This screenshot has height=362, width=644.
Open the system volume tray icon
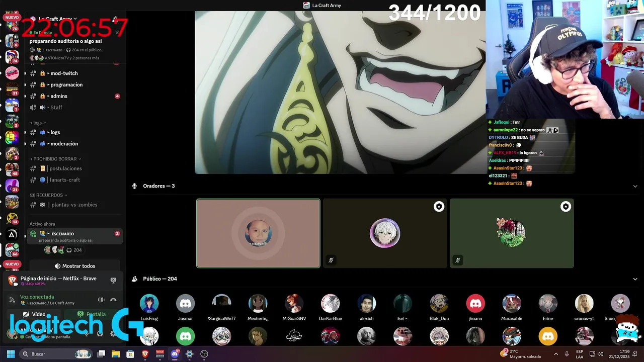(x=601, y=354)
